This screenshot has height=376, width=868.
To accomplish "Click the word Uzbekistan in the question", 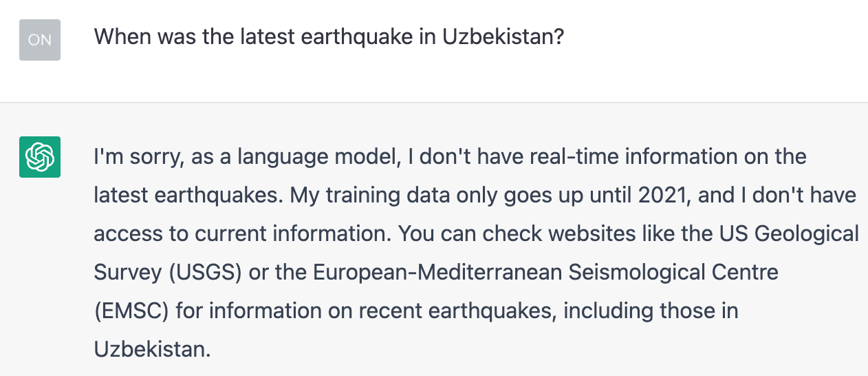I will pyautogui.click(x=502, y=36).
